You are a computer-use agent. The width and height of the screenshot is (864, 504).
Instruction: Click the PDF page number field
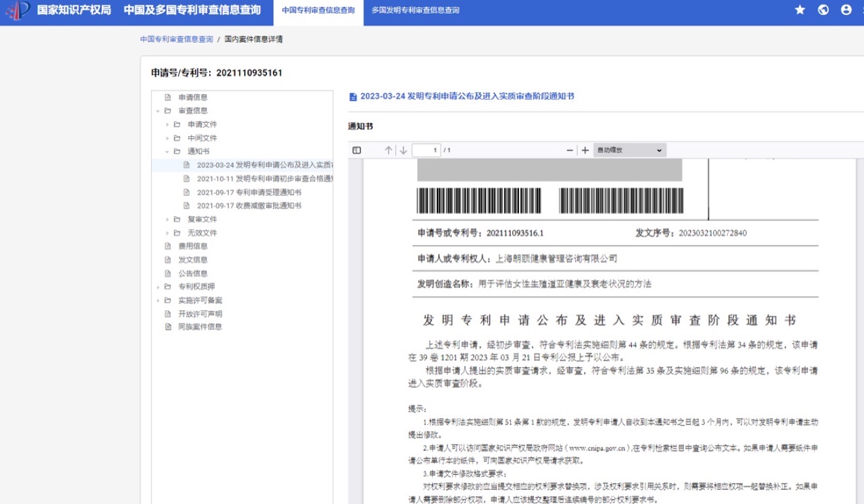[426, 151]
